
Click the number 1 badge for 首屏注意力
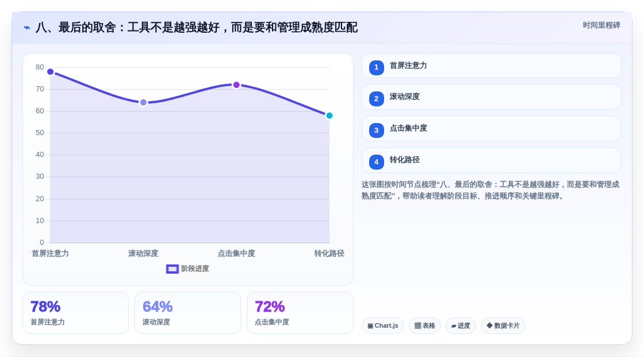[x=376, y=67]
